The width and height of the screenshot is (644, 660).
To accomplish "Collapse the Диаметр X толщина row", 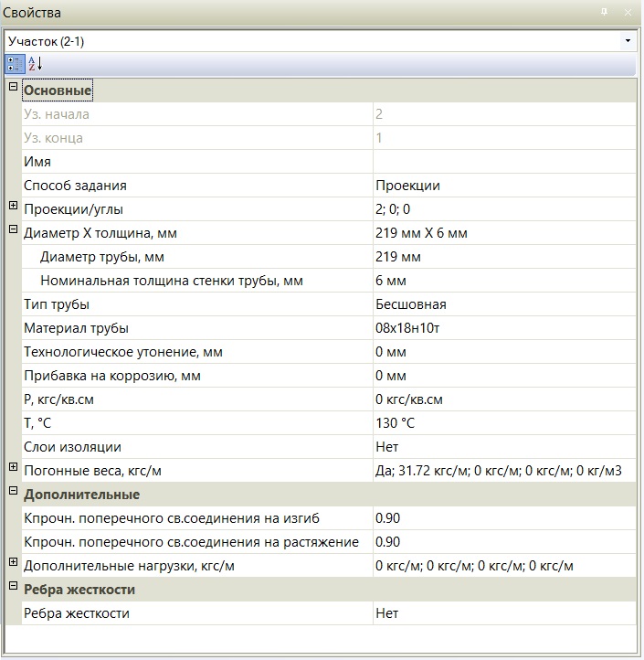I will (x=13, y=230).
